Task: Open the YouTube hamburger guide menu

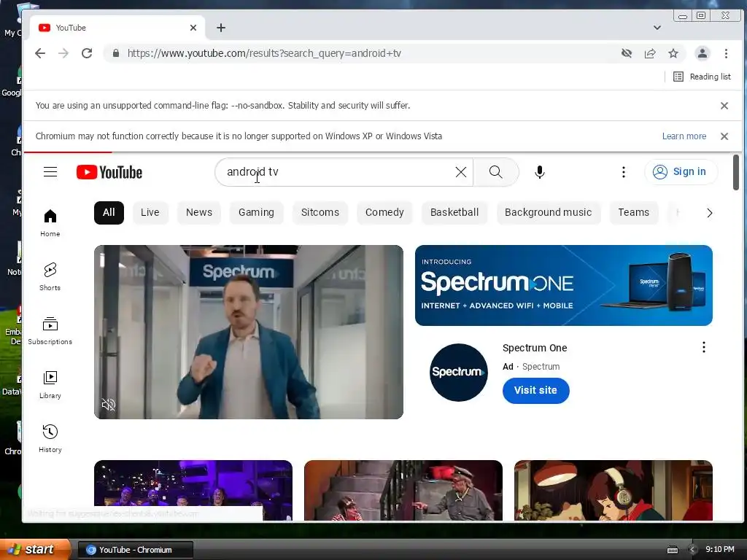Action: (x=50, y=172)
